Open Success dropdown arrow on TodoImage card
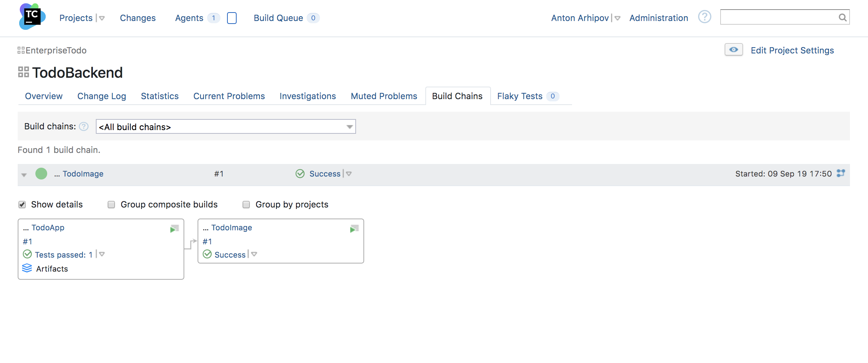The width and height of the screenshot is (868, 363). pos(254,254)
